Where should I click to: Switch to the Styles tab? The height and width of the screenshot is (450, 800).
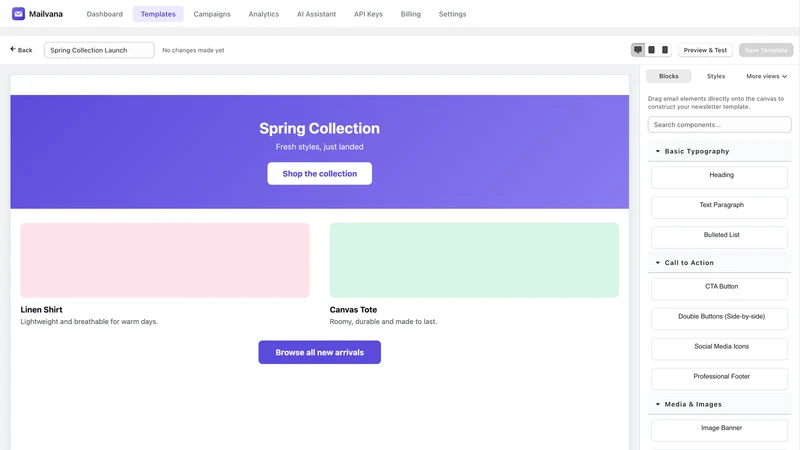click(716, 76)
